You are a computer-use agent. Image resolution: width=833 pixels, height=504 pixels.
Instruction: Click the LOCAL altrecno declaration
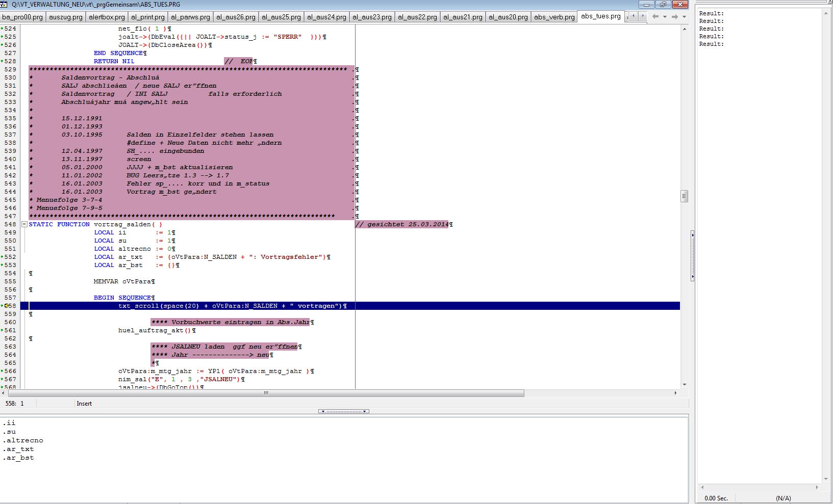pos(134,249)
